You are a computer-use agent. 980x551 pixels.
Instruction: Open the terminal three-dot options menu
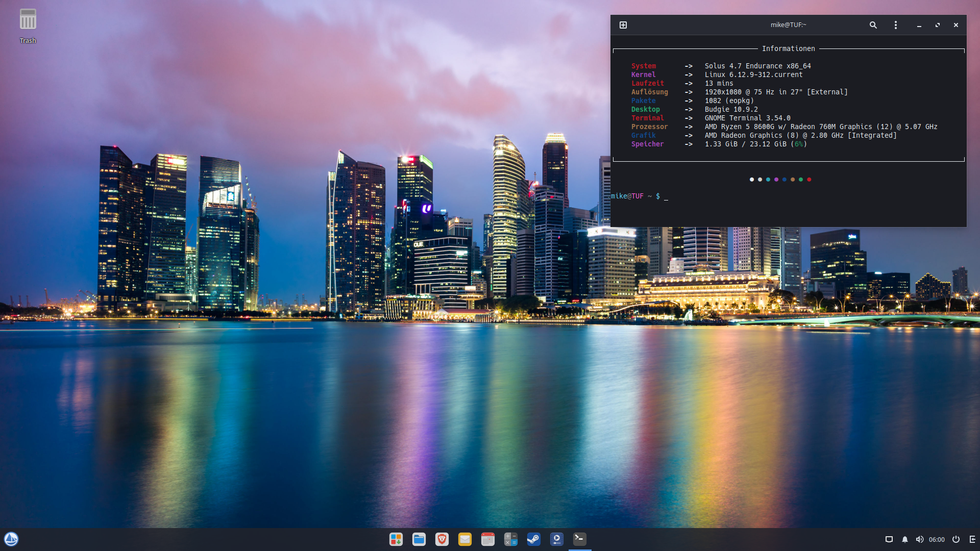pos(895,24)
